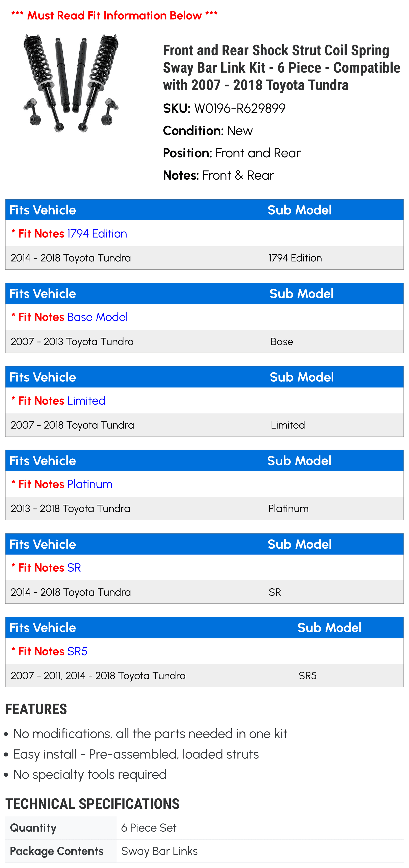409x868 pixels.
Task: Click the 2014 - 2018 Toyota Tundra SR row
Action: [x=204, y=592]
